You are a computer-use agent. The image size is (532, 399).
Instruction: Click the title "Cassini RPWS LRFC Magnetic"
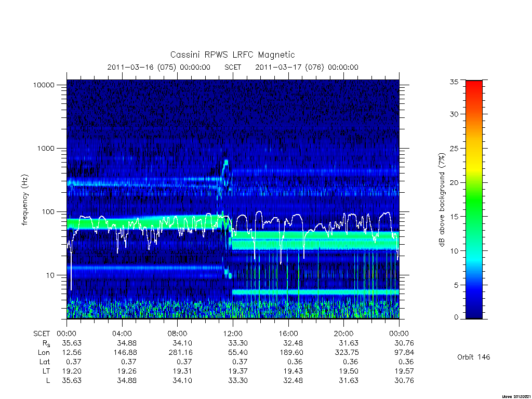click(232, 55)
